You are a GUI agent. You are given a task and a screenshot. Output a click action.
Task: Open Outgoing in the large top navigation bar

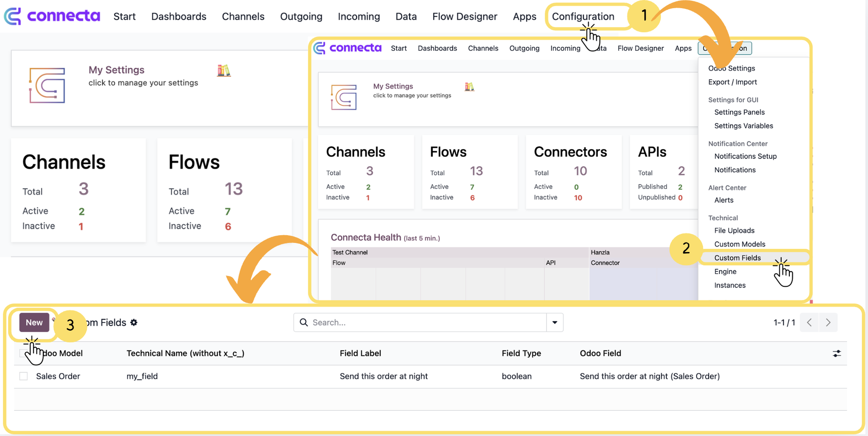pos(301,16)
